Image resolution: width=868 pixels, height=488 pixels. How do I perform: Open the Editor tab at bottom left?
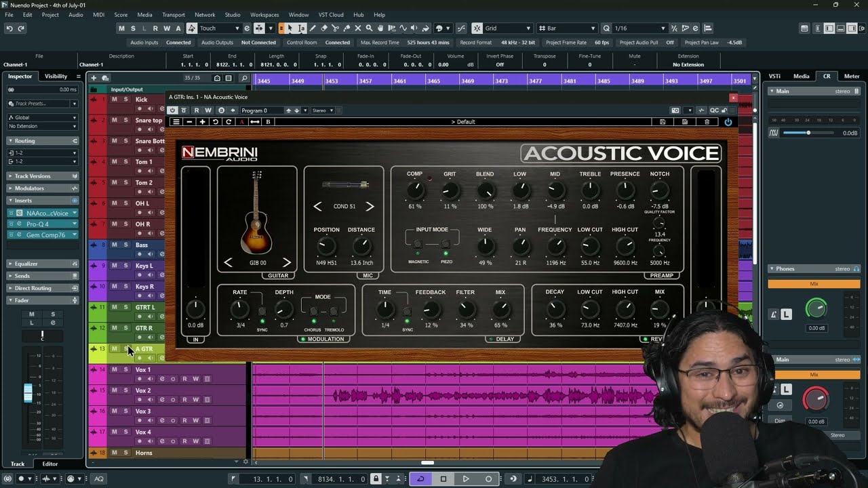tap(50, 464)
